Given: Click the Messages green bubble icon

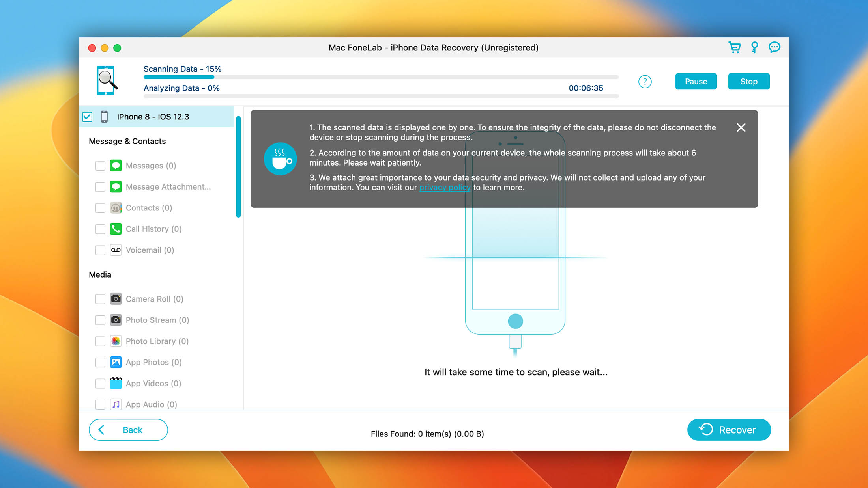Looking at the screenshot, I should tap(116, 166).
